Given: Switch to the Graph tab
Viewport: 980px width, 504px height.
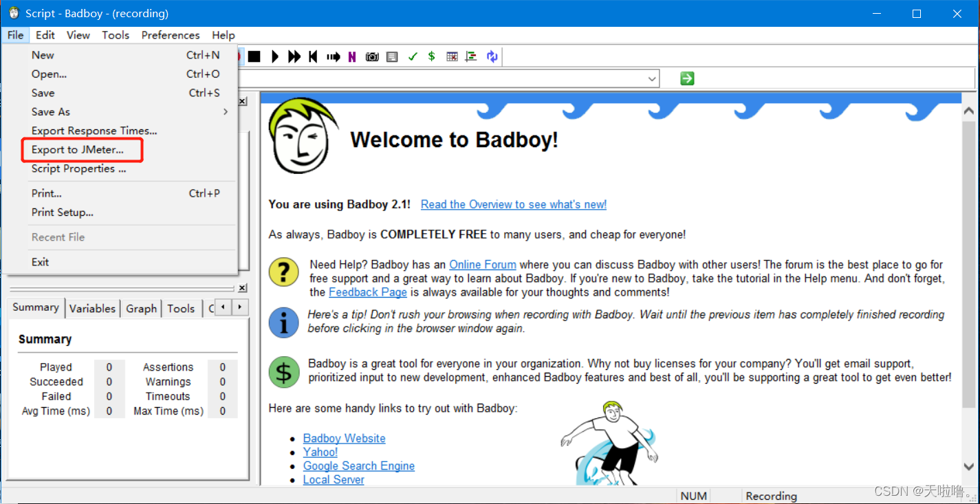Looking at the screenshot, I should pyautogui.click(x=142, y=309).
